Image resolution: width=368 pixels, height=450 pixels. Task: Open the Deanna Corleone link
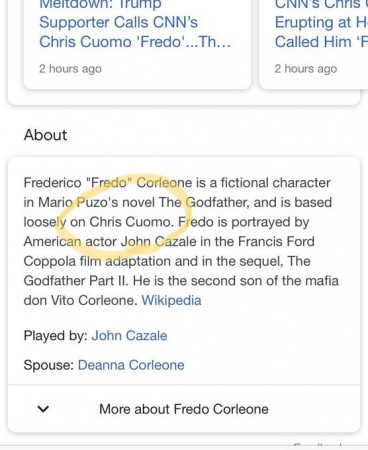[x=131, y=365]
